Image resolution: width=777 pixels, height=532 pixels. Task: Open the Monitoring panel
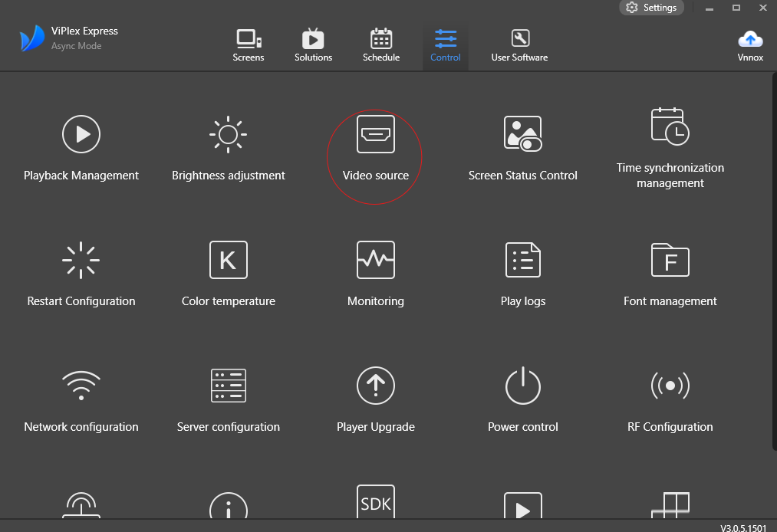point(376,274)
